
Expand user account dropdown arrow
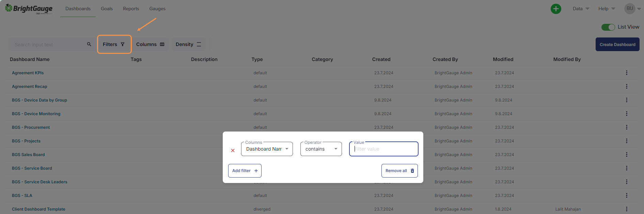tap(639, 9)
